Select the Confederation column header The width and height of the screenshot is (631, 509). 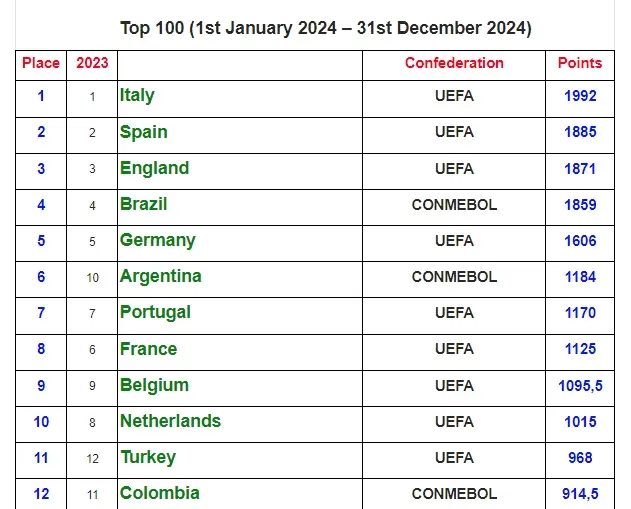tap(454, 63)
